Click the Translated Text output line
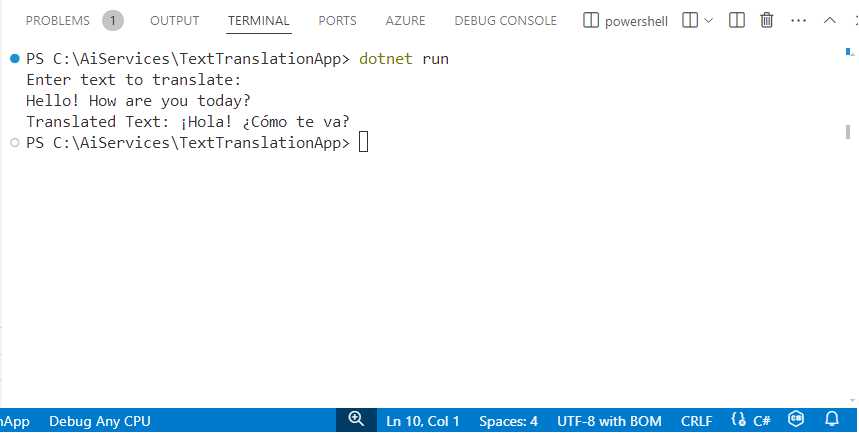 [x=188, y=122]
